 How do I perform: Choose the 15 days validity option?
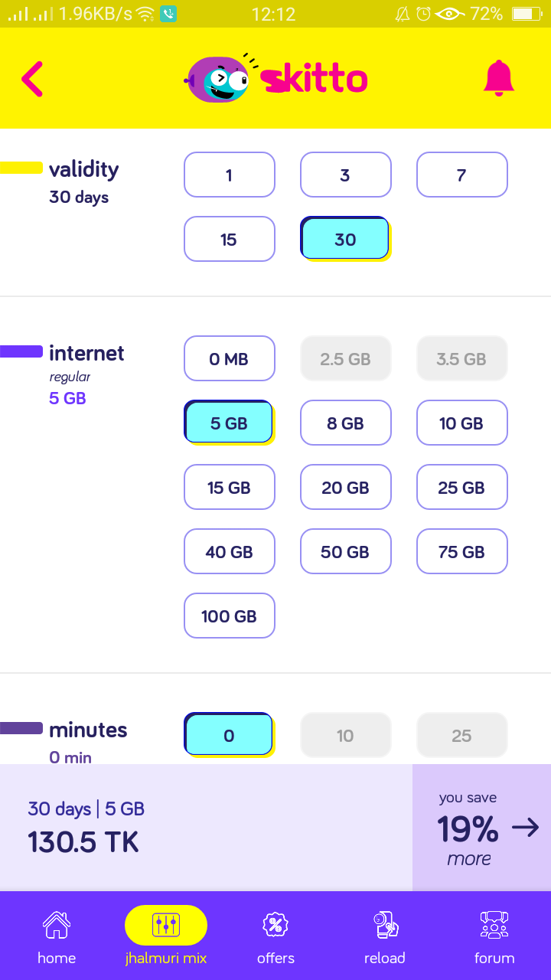click(x=229, y=239)
